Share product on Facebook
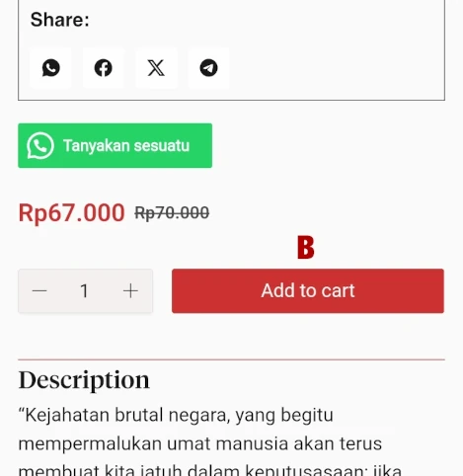The image size is (463, 476). point(104,68)
